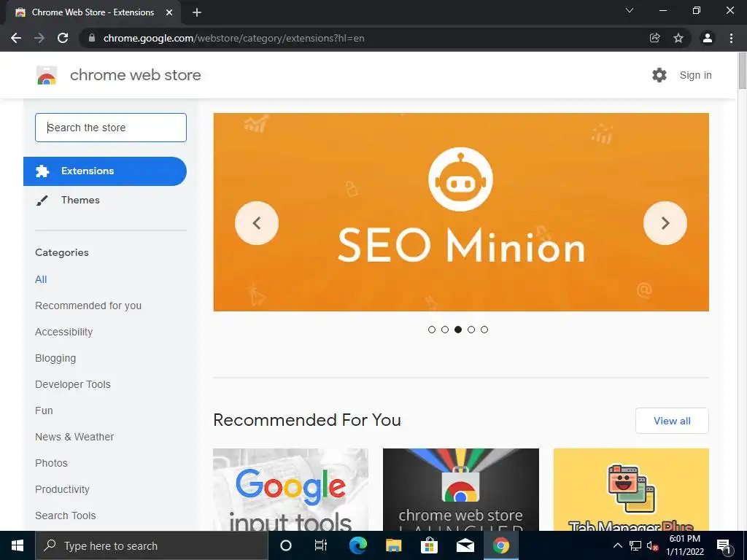
Task: Open Microsoft Store from taskbar
Action: pyautogui.click(x=429, y=545)
